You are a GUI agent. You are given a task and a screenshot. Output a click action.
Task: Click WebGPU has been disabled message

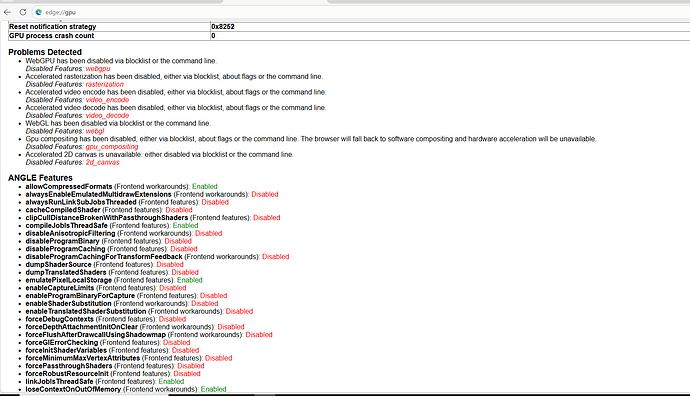(x=121, y=61)
